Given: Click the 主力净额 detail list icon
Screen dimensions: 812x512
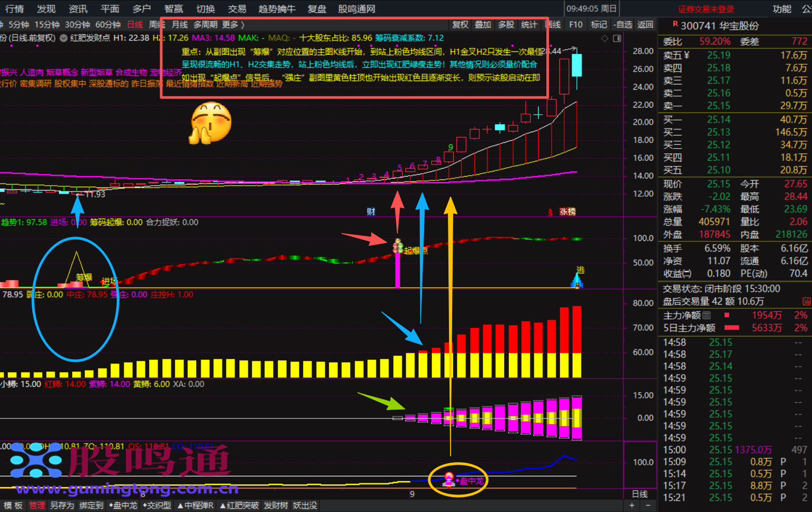Looking at the screenshot, I should (x=706, y=315).
